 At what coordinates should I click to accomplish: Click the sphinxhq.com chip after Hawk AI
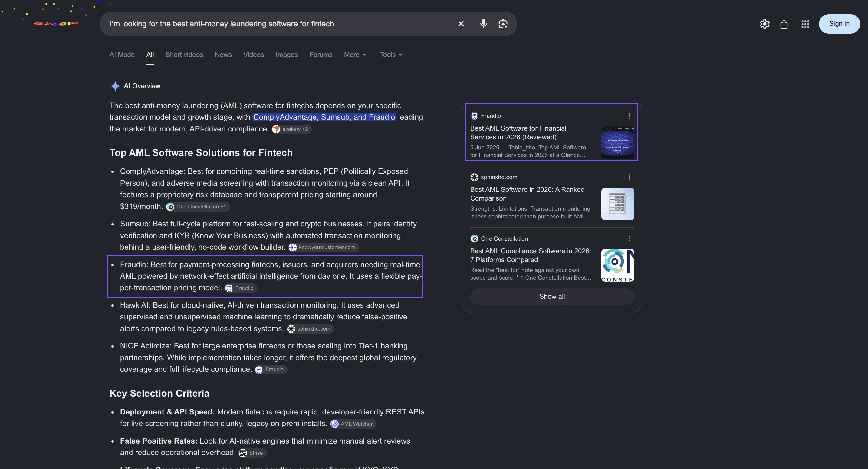tap(310, 329)
